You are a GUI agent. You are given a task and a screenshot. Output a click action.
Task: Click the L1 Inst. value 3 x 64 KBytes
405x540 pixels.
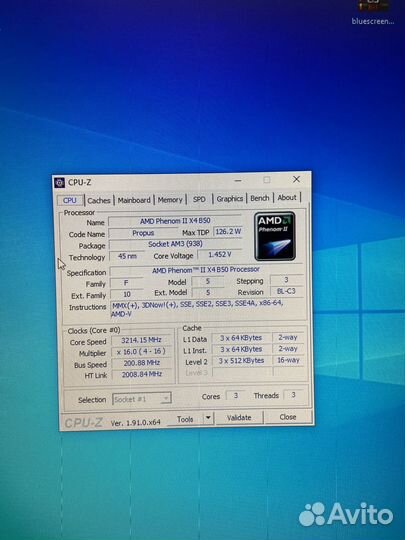tap(241, 350)
